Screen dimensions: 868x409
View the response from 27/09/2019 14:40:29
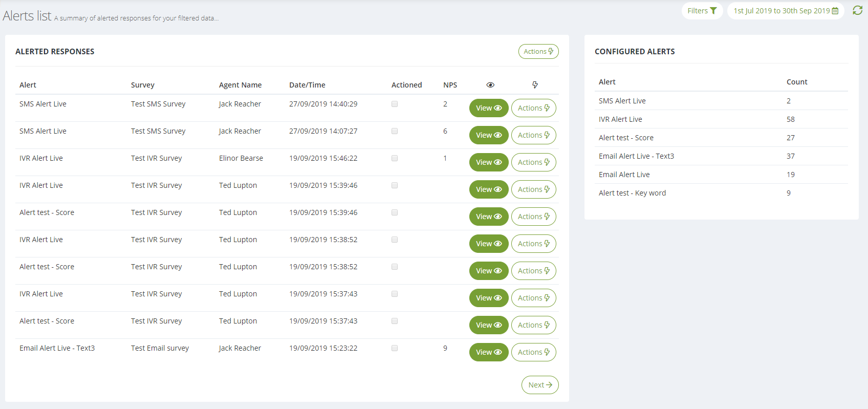pos(489,108)
